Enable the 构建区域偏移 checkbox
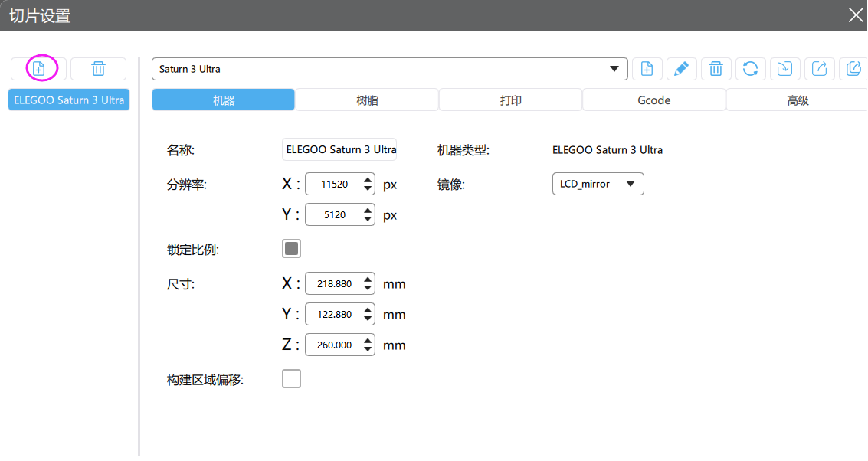The width and height of the screenshot is (868, 461). [291, 379]
